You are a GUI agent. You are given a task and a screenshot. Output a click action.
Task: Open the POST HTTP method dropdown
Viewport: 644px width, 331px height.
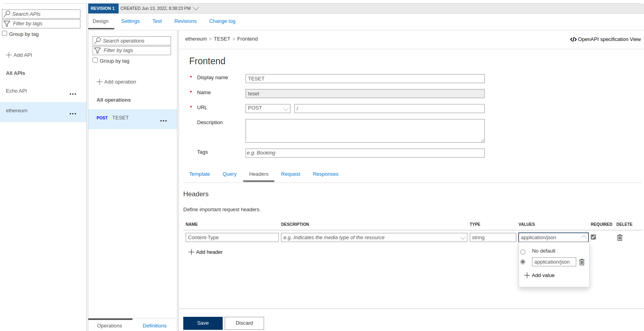268,108
